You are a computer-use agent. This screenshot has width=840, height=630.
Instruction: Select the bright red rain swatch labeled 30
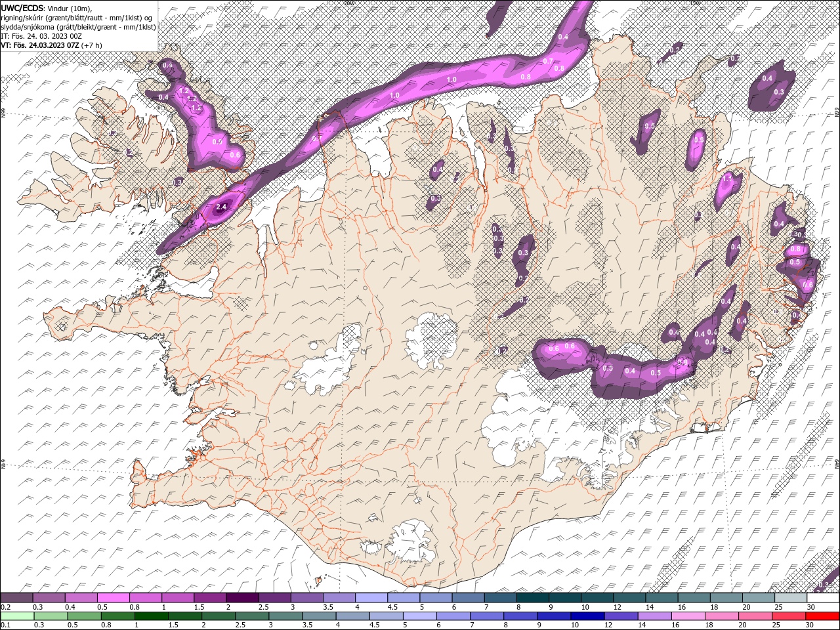[x=823, y=616]
